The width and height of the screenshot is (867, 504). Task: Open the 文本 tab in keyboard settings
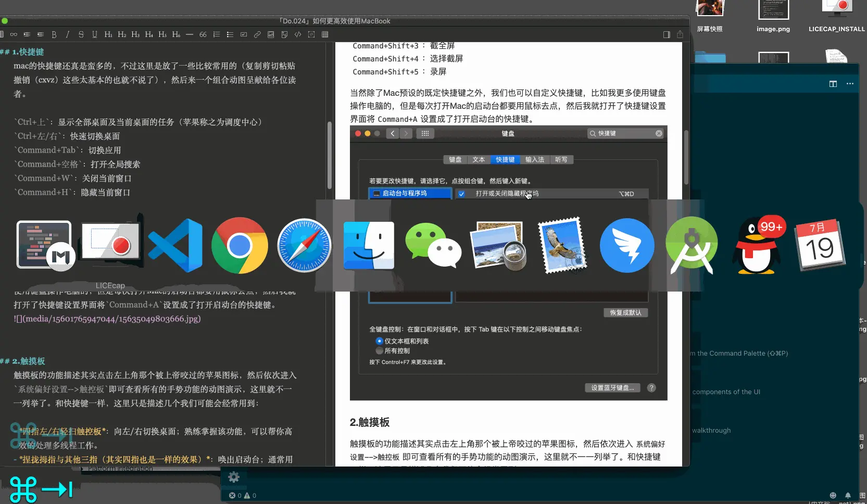click(x=479, y=160)
